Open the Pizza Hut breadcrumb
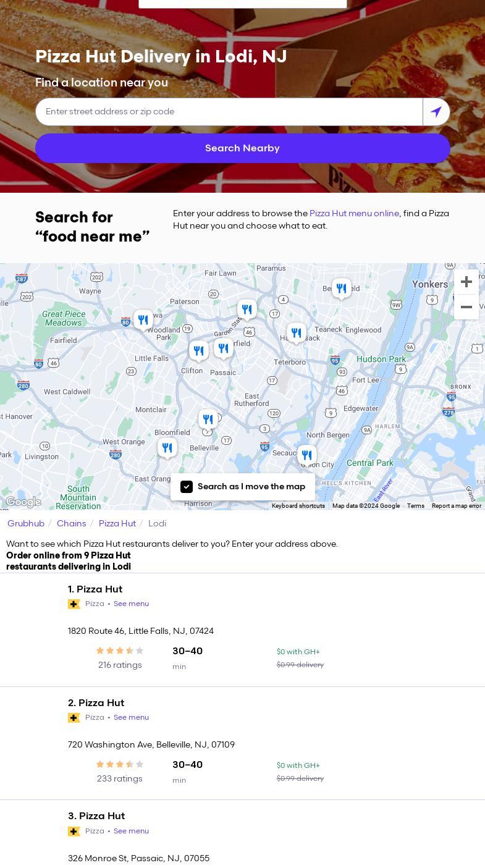Screen dimensions: 485x868 coord(117,523)
